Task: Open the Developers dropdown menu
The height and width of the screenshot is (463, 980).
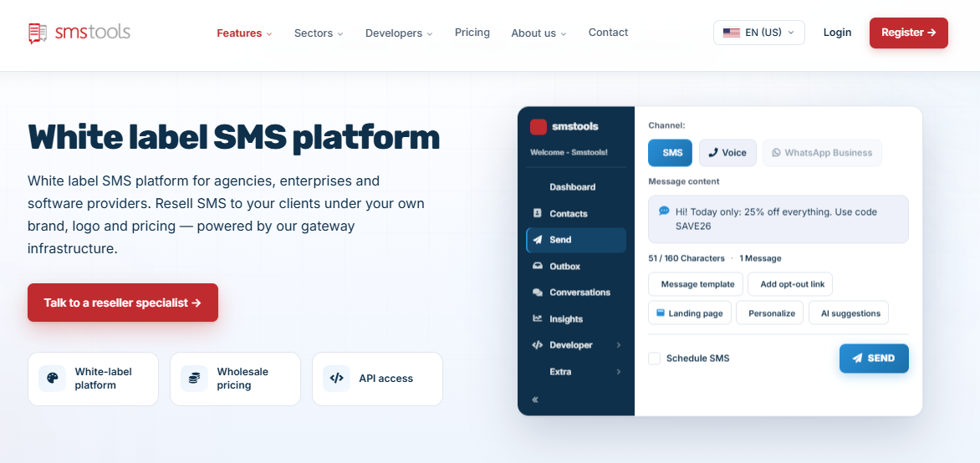Action: (x=400, y=33)
